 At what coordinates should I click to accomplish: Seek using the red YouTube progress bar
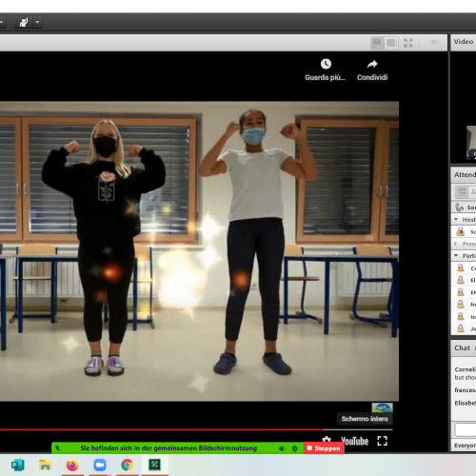pyautogui.click(x=196, y=429)
